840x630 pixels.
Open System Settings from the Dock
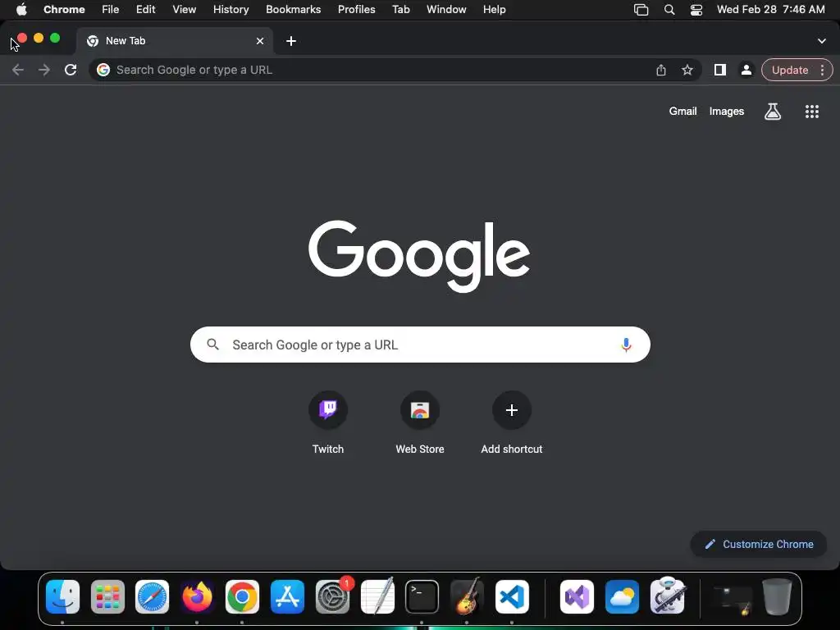pos(332,597)
